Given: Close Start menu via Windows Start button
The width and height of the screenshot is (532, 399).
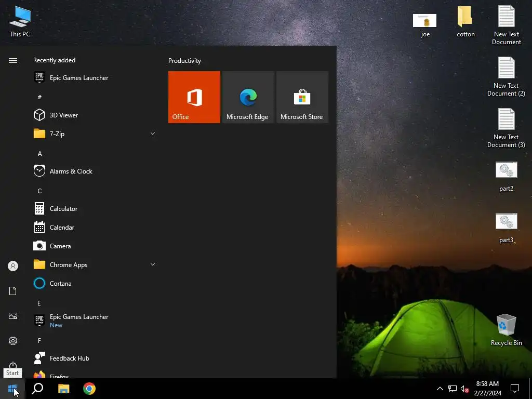Looking at the screenshot, I should pyautogui.click(x=12, y=389).
